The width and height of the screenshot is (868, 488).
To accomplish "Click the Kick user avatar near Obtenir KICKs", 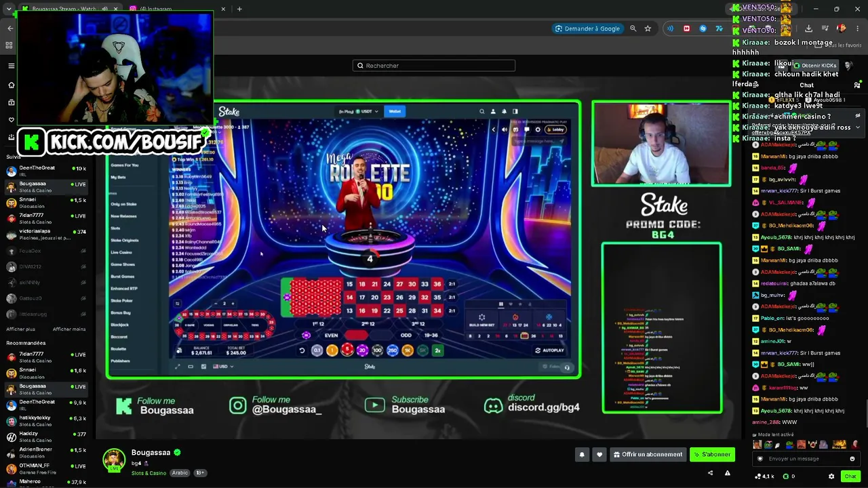I will (x=848, y=66).
